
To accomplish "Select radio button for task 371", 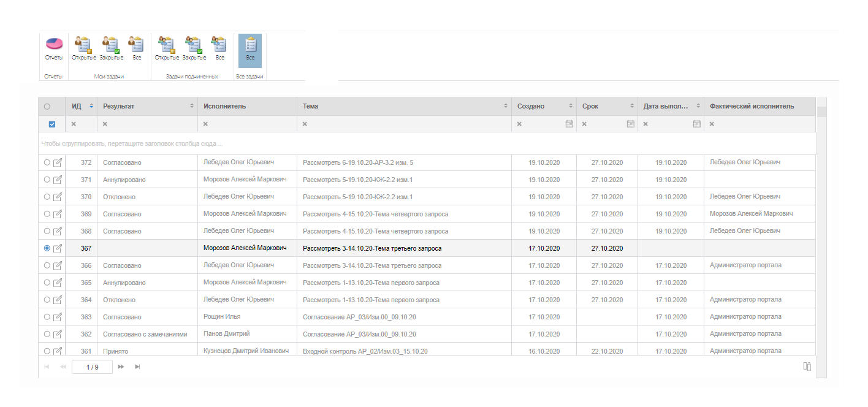I will 47,180.
